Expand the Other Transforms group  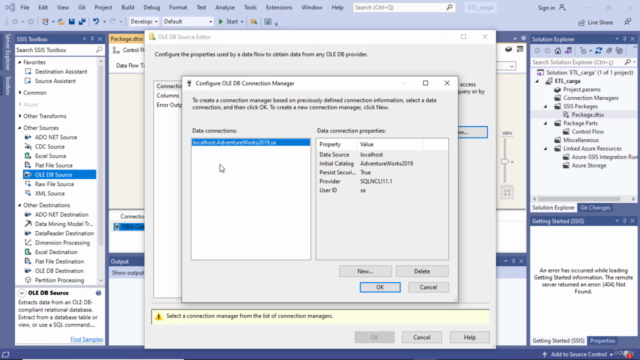(x=20, y=116)
